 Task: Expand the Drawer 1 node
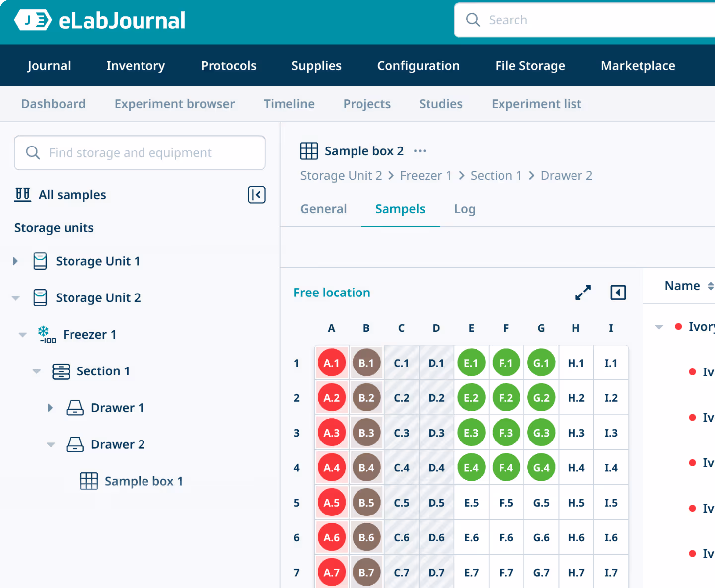pos(50,408)
